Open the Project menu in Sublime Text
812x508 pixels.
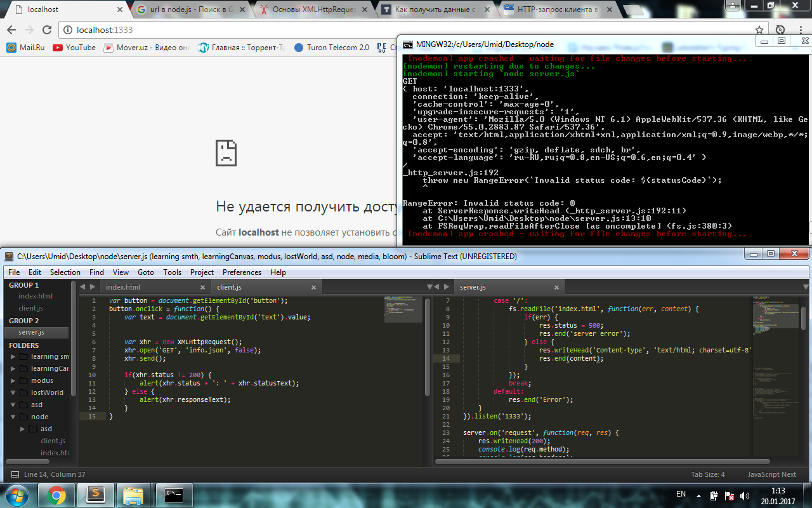click(202, 272)
